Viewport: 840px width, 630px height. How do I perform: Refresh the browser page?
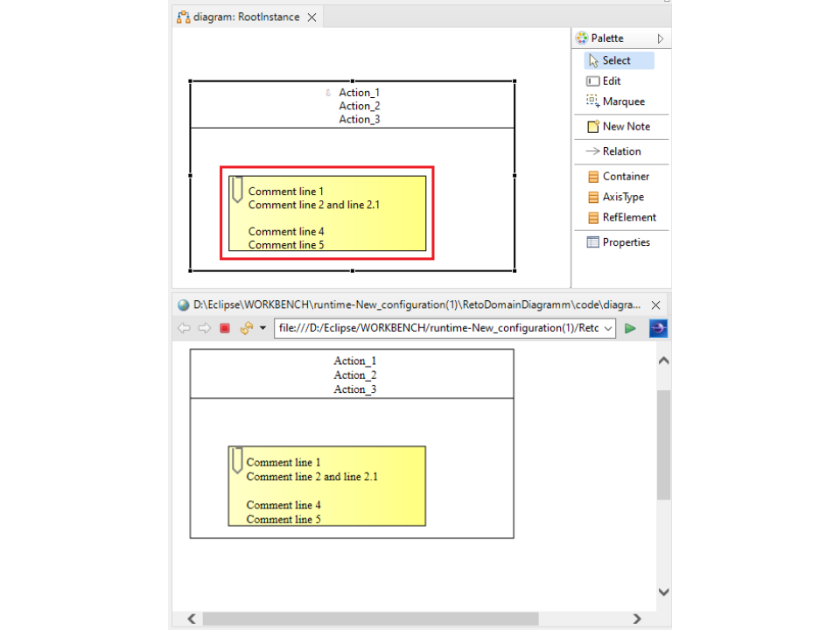point(247,328)
